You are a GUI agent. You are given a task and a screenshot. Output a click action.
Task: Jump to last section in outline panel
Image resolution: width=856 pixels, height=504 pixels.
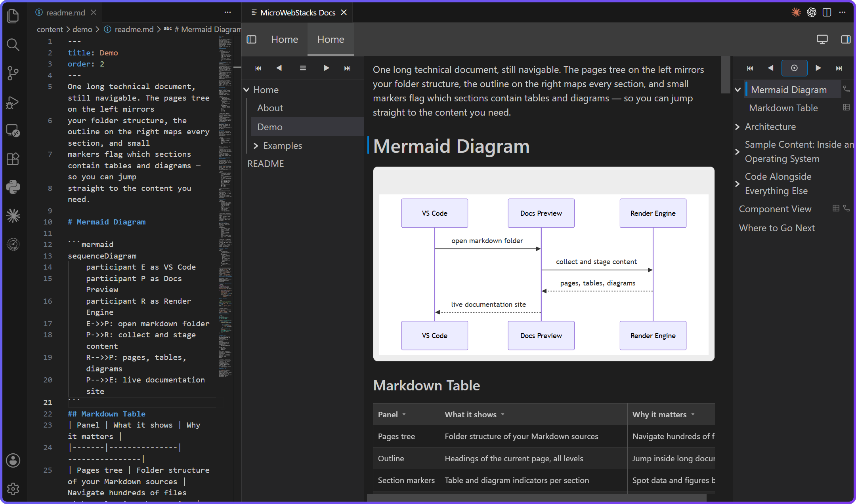[839, 68]
